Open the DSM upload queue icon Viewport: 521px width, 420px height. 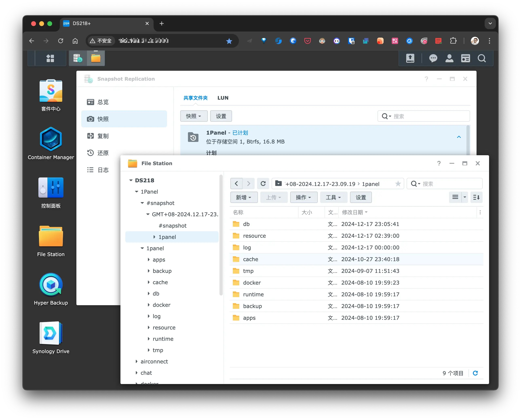pyautogui.click(x=410, y=58)
